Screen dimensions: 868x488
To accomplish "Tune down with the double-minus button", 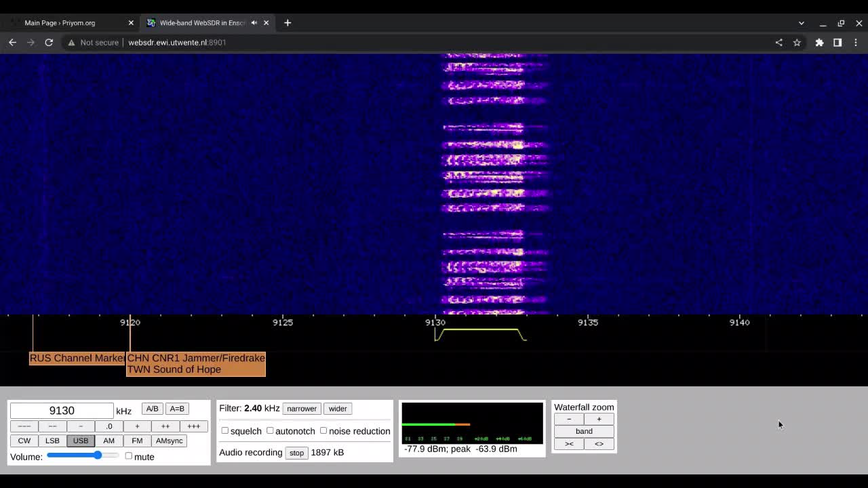I will [x=52, y=426].
